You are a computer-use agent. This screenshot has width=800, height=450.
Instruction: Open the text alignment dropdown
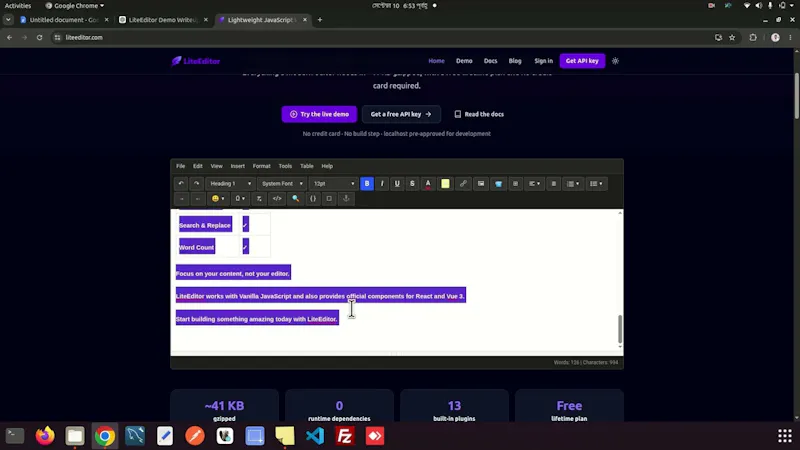pos(534,184)
